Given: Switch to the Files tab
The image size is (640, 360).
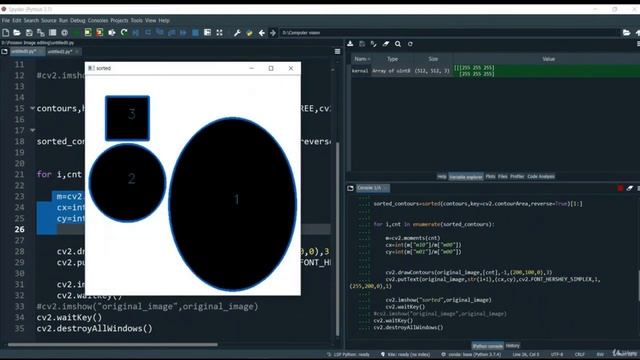Looking at the screenshot, I should pyautogui.click(x=503, y=177).
